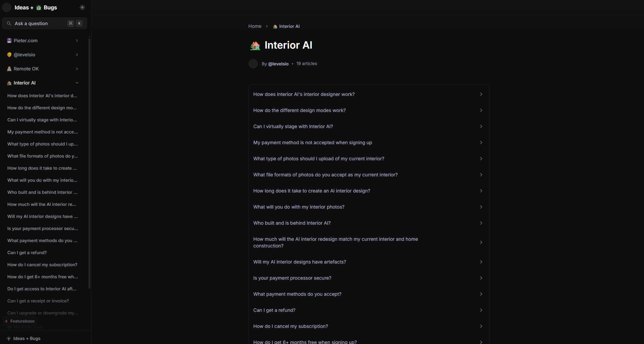
Task: Click the search magnifier icon
Action: (9, 23)
